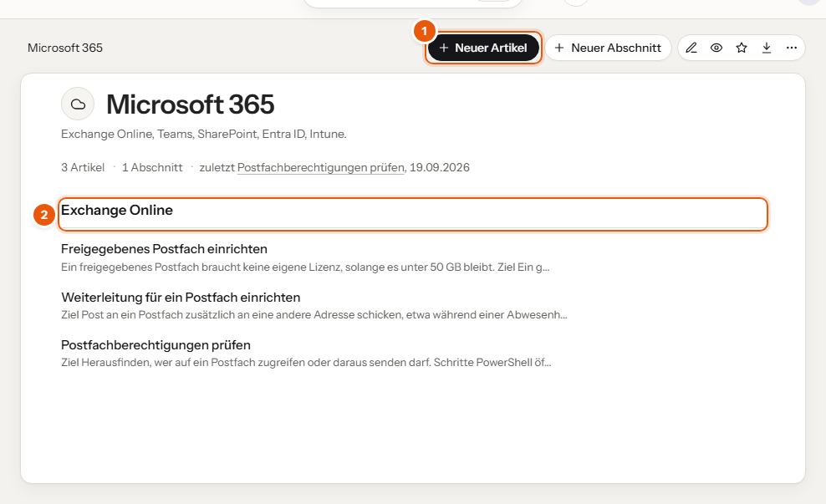Click the summary starting Ziel Herausfinden, wer auf
Screen dimensions: 826x504
click(306, 363)
